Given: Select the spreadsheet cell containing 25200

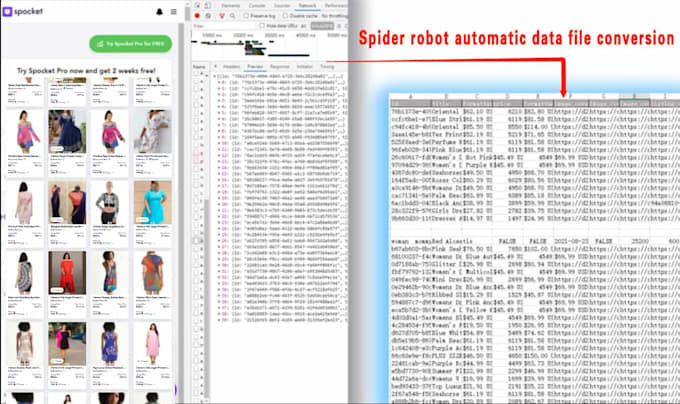Looking at the screenshot, I should (x=636, y=241).
